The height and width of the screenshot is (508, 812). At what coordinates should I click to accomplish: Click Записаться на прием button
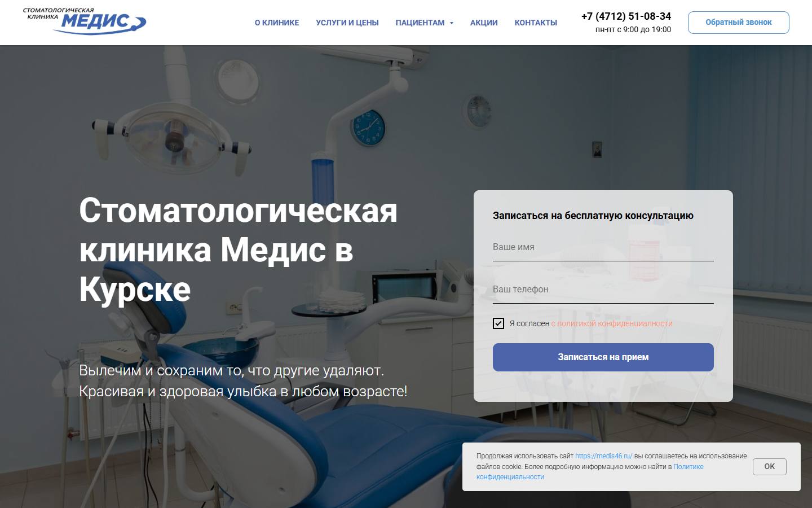(x=603, y=357)
